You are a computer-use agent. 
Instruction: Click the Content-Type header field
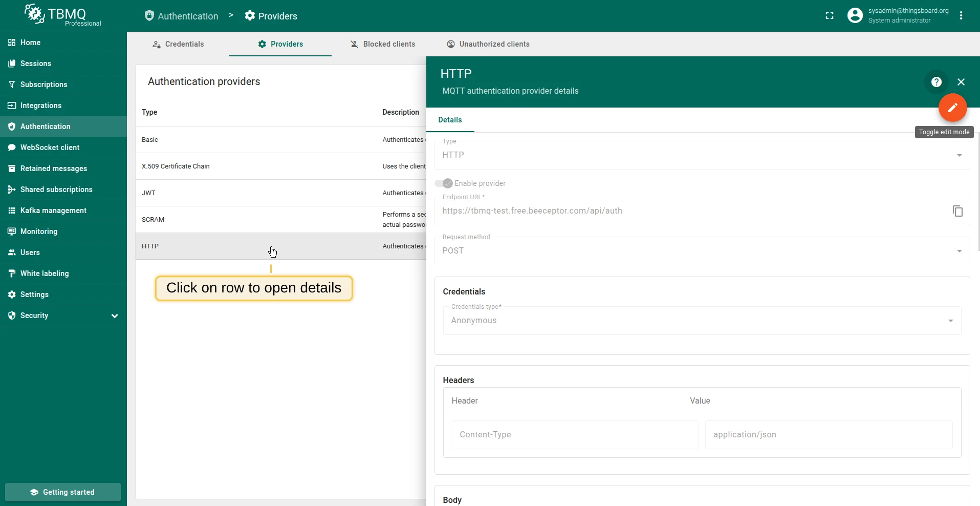click(575, 435)
